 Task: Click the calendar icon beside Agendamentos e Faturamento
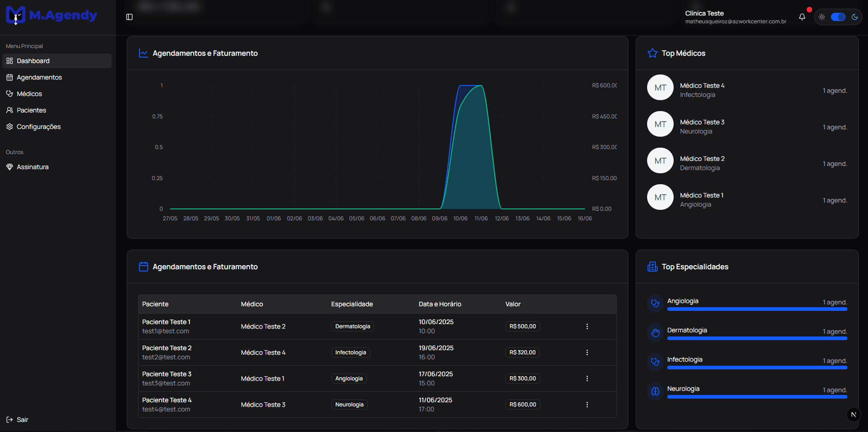point(143,266)
